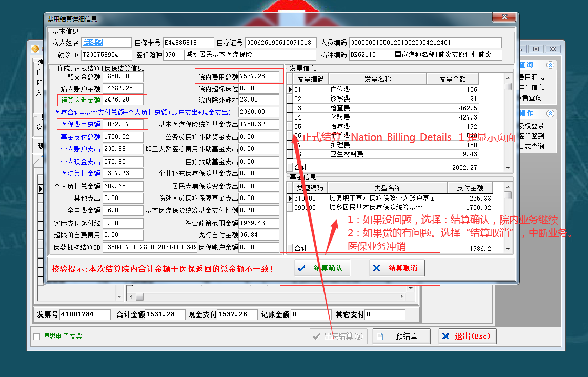The image size is (588, 377).
Task: Click the 基金支付总额 blue label
Action: pyautogui.click(x=80, y=137)
